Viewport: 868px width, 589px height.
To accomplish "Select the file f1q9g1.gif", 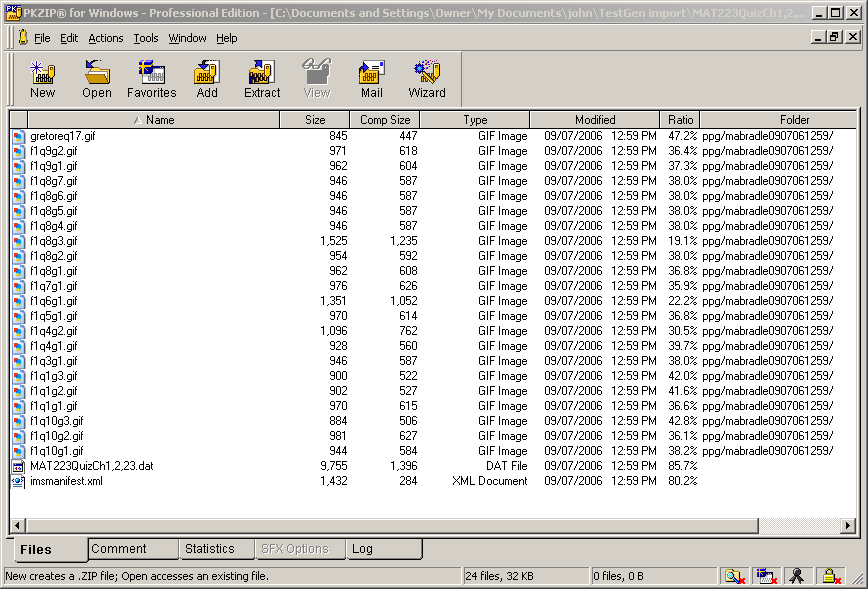I will [x=54, y=166].
